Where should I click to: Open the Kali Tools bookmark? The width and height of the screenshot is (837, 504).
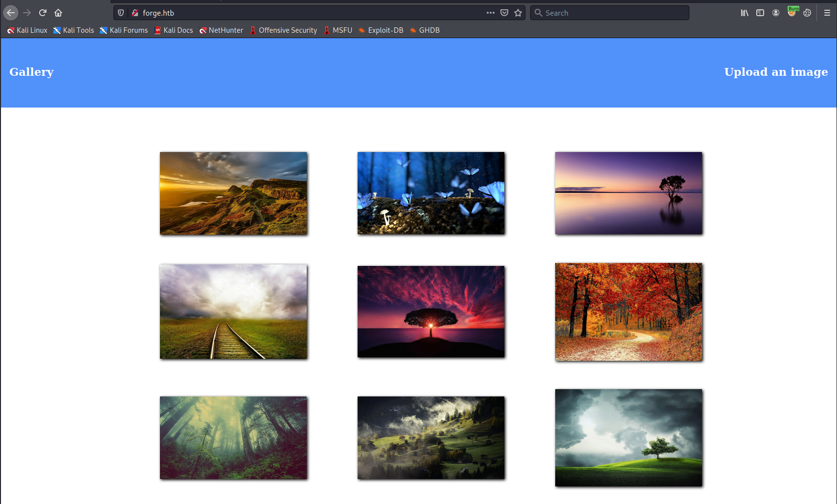(74, 30)
